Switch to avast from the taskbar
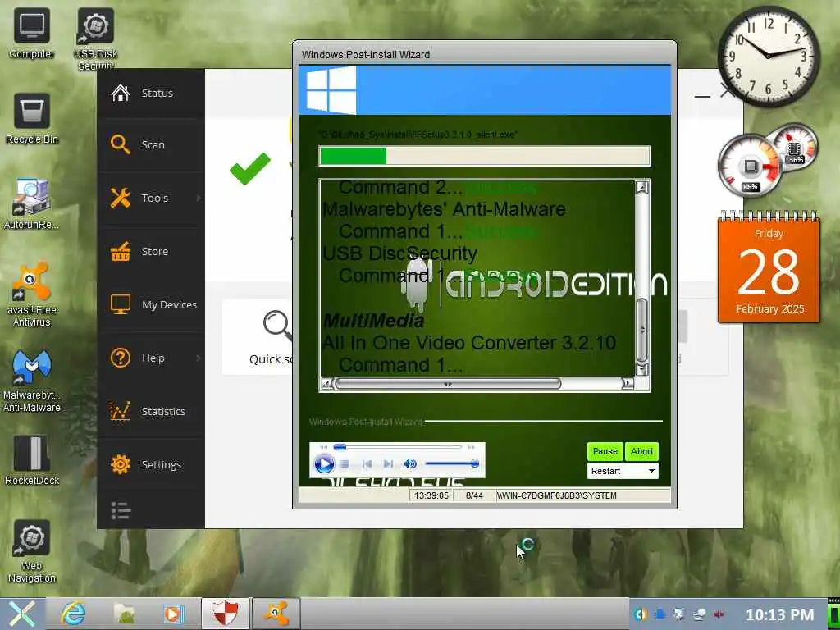840x630 pixels. point(276,614)
